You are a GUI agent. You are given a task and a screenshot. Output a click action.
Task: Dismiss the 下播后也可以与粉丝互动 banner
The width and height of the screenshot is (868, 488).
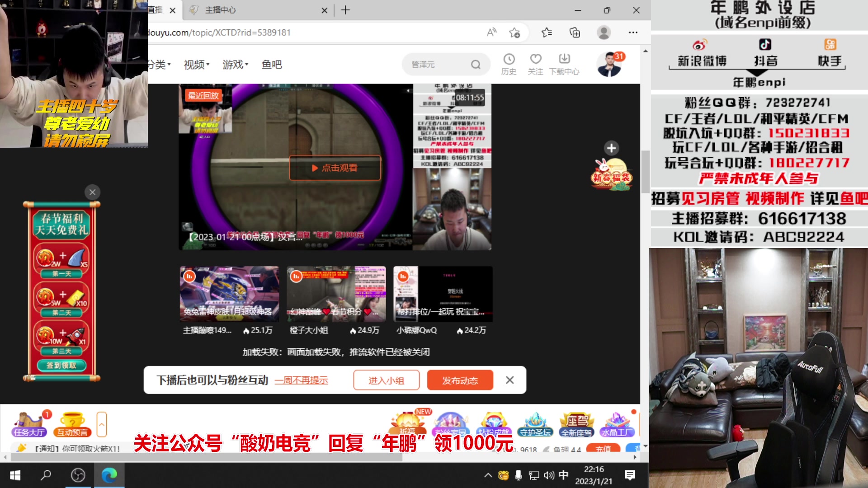click(x=509, y=380)
